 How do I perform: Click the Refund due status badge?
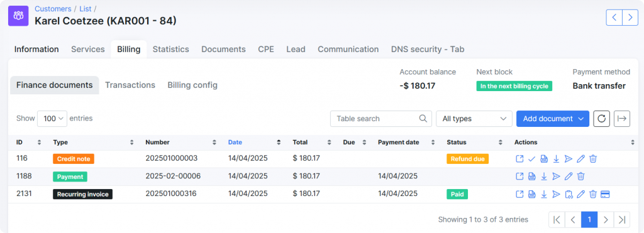[467, 159]
